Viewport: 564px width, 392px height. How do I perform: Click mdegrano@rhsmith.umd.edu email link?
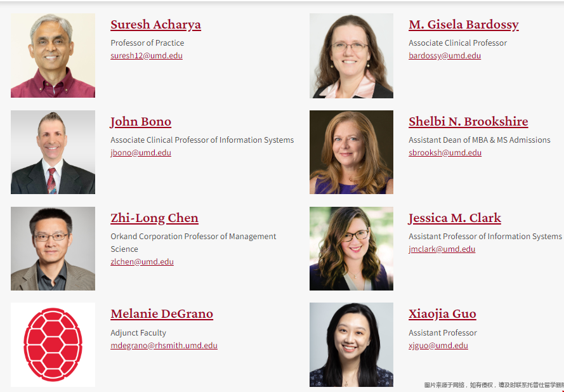tap(164, 346)
